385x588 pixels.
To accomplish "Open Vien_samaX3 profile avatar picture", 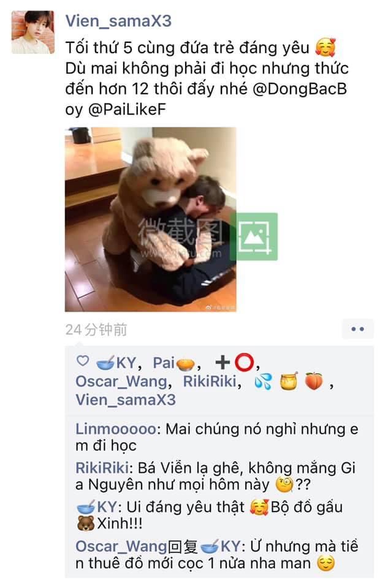I will 33,32.
